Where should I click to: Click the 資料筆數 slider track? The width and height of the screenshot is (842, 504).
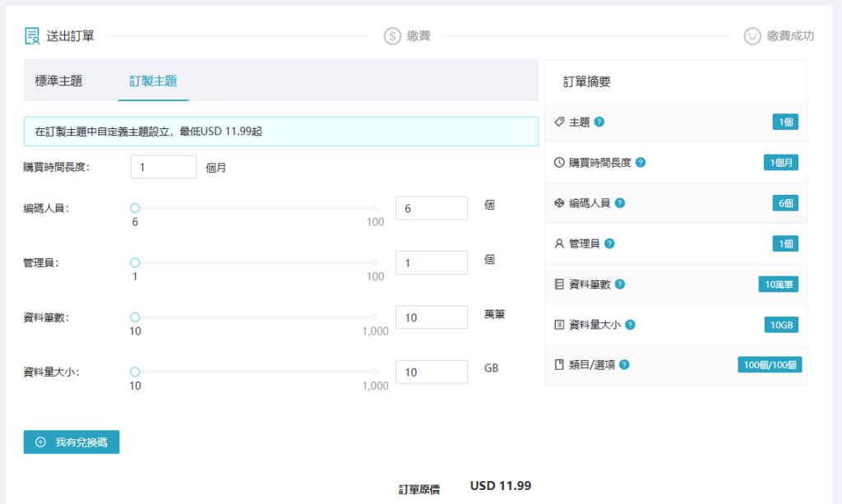[x=255, y=317]
